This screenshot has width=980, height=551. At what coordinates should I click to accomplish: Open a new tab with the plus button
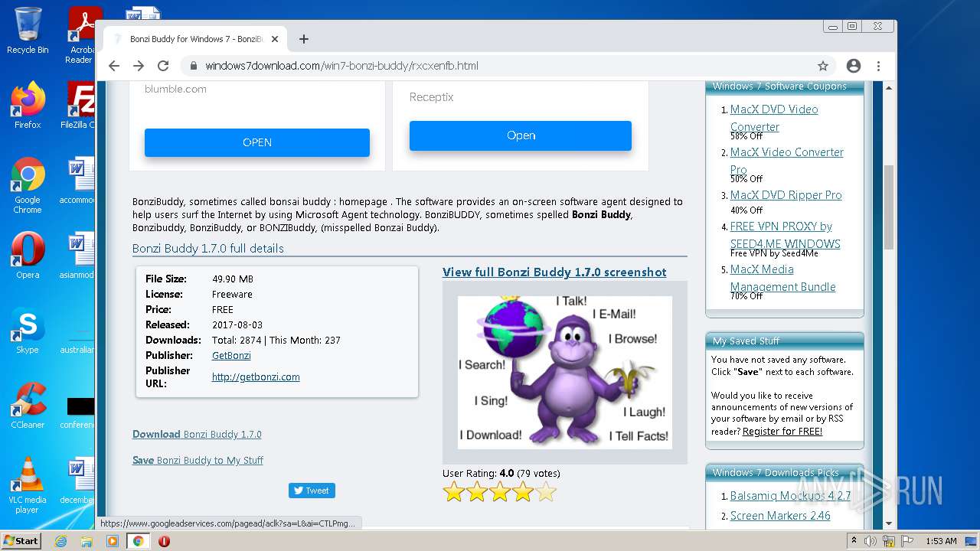(x=304, y=39)
